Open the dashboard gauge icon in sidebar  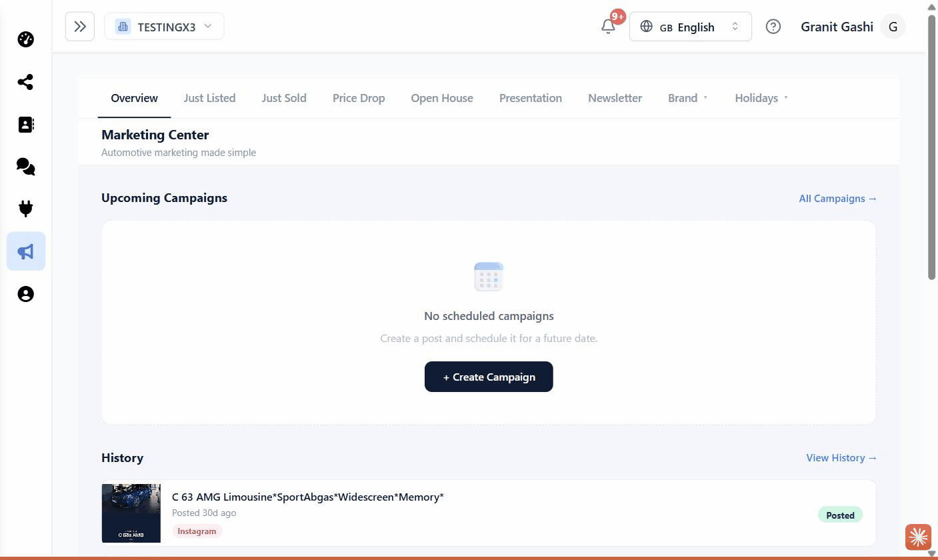click(x=25, y=39)
